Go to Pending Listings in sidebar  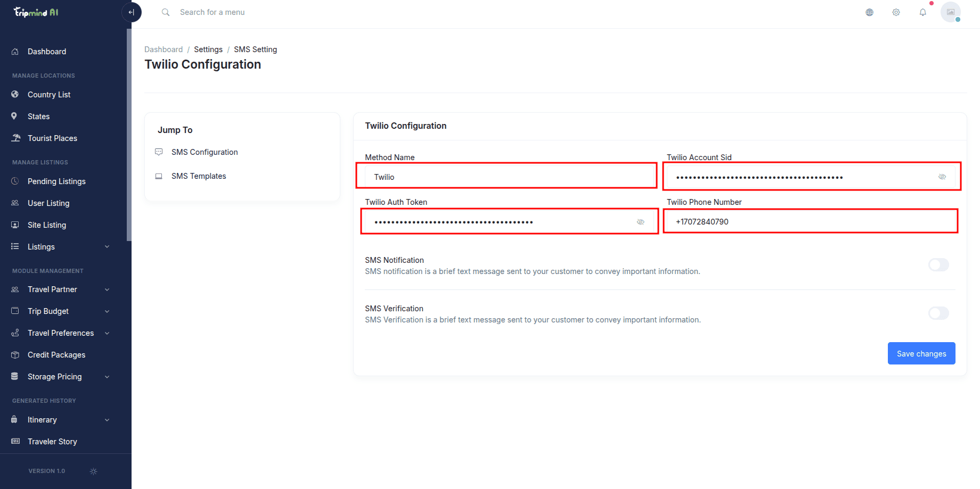tap(56, 181)
